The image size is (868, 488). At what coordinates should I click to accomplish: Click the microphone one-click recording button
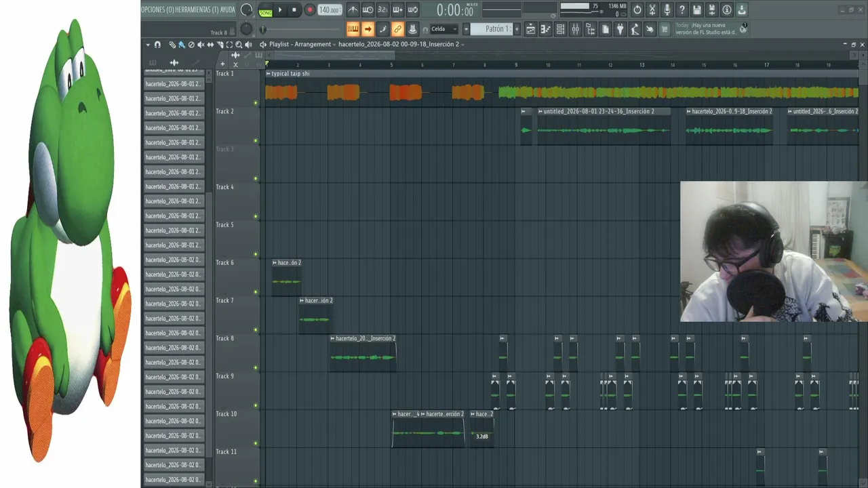(x=667, y=9)
